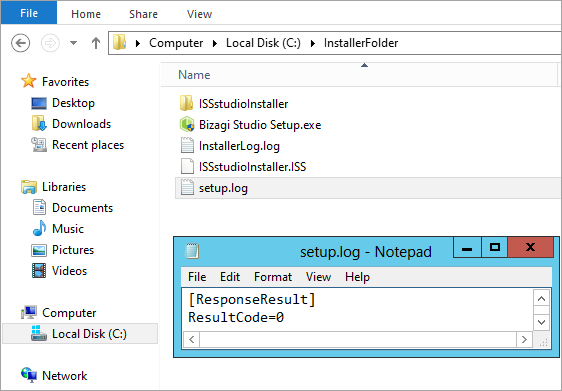Click the Favorites star icon
The height and width of the screenshot is (391, 562).
point(28,81)
